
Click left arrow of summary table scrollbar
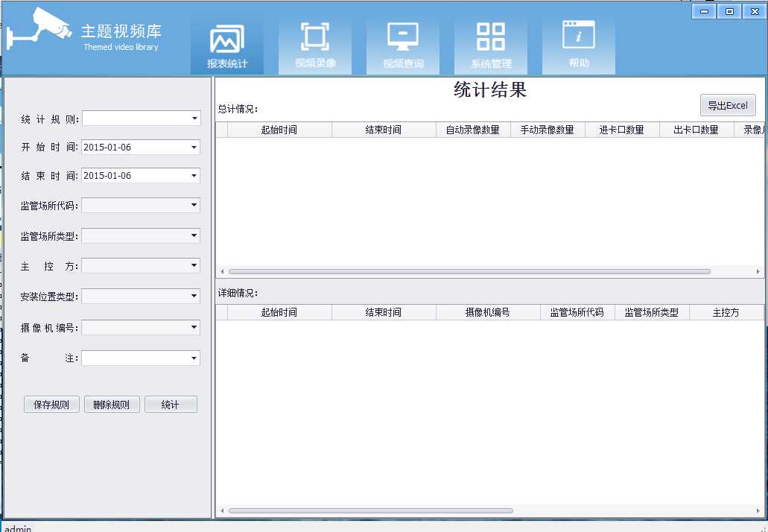[222, 271]
